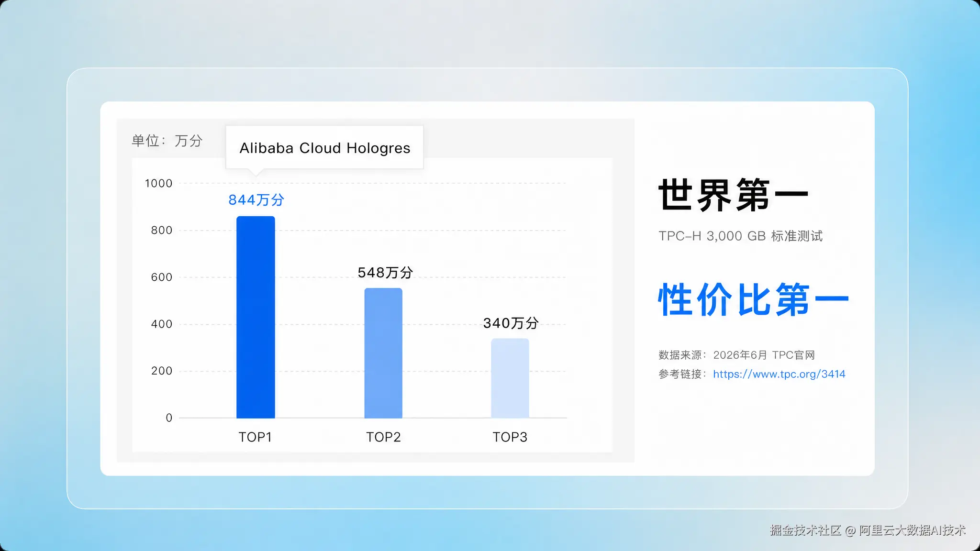Select the medium blue TOP2 bar
This screenshot has height=551, width=980.
point(383,353)
